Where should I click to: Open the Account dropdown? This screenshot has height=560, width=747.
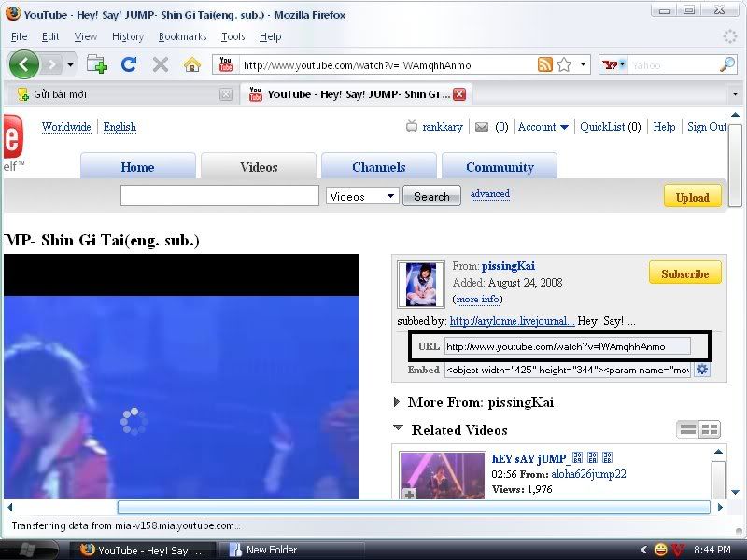tap(543, 127)
